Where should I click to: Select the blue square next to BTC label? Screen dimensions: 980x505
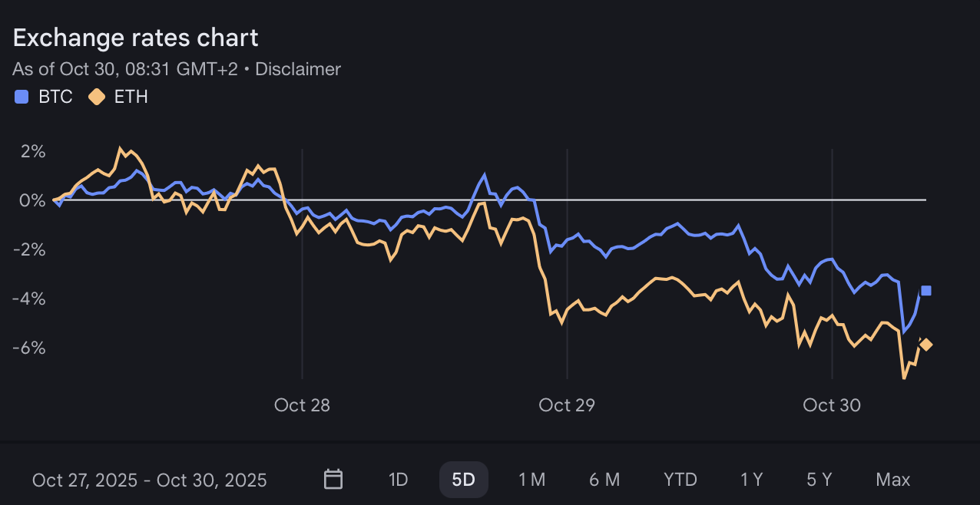[21, 97]
